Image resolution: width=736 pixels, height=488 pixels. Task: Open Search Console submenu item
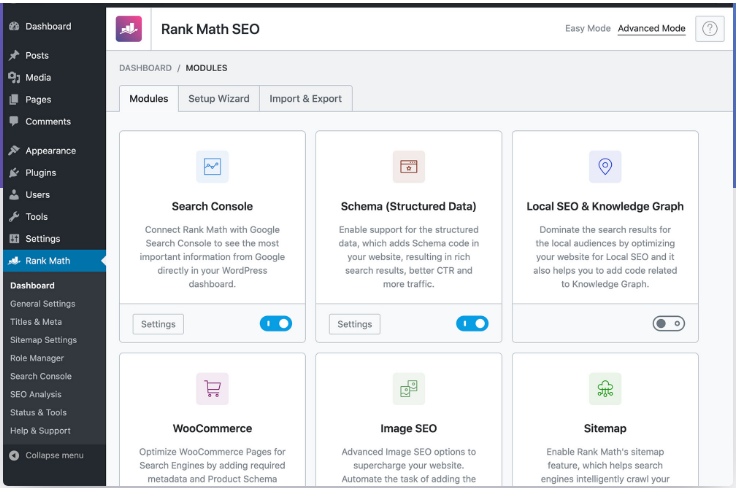[41, 376]
